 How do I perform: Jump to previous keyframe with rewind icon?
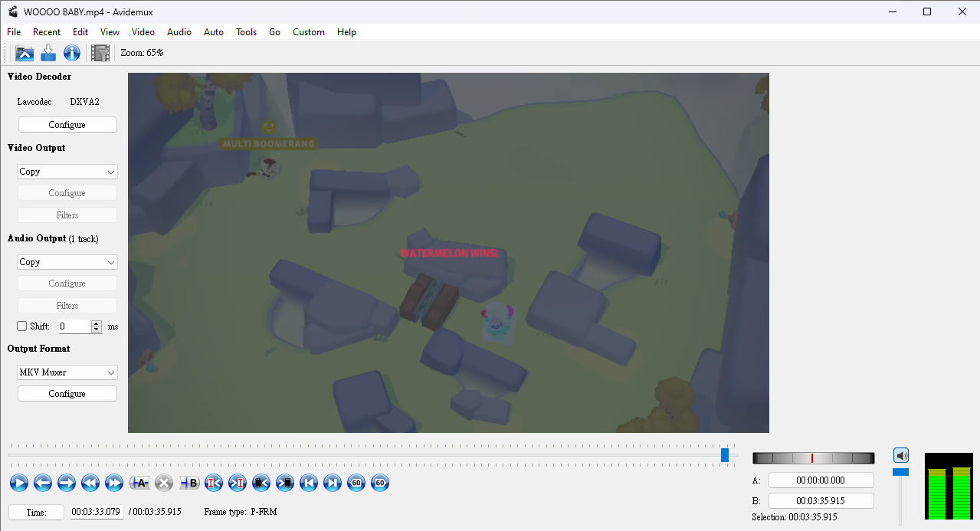[x=90, y=483]
